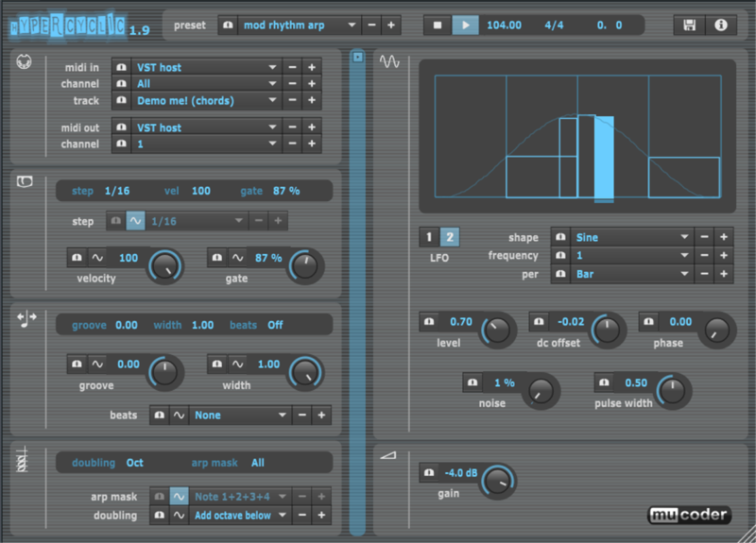Click the MIDI learn icon beside the gain value
Screen dimensions: 756x543
coord(428,472)
